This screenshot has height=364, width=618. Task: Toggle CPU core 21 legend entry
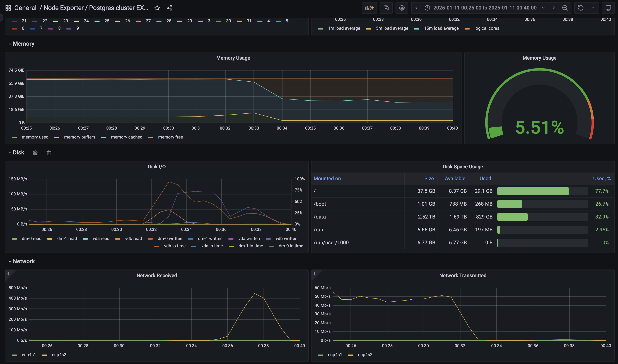(24, 21)
